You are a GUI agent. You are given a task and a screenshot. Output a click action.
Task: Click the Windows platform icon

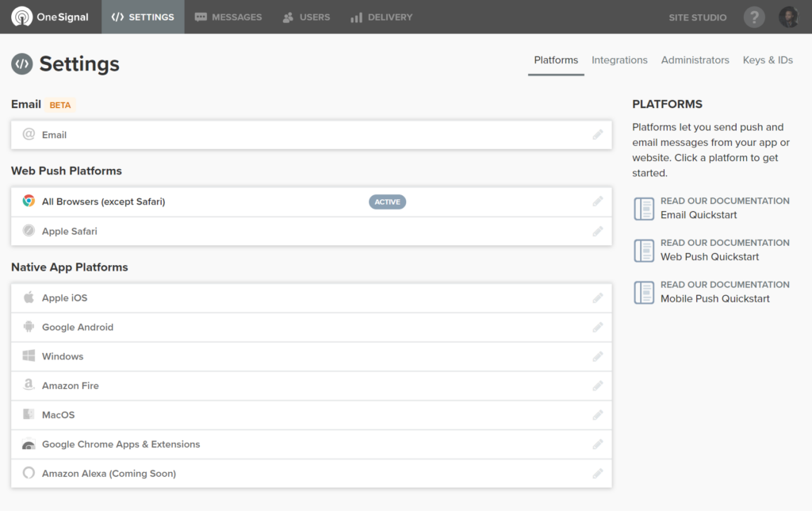pyautogui.click(x=29, y=356)
